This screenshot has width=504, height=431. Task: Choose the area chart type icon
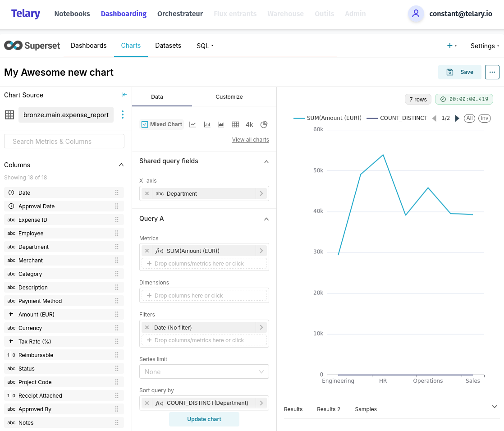point(221,124)
